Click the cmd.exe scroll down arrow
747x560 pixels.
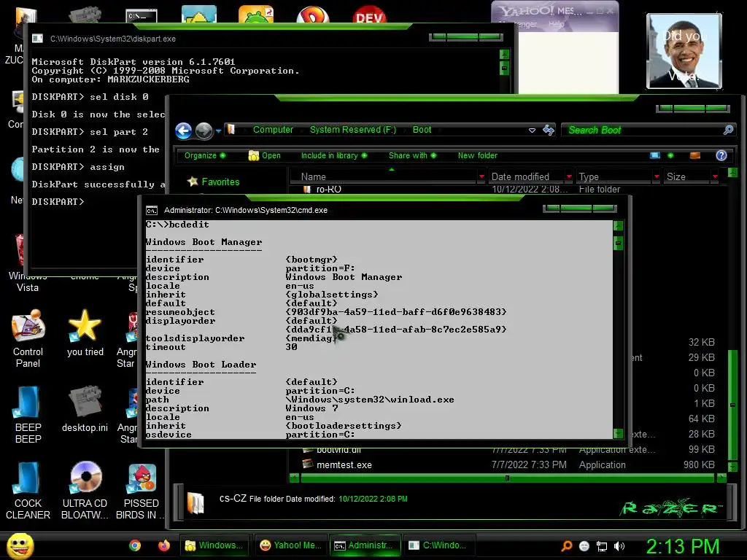point(618,433)
